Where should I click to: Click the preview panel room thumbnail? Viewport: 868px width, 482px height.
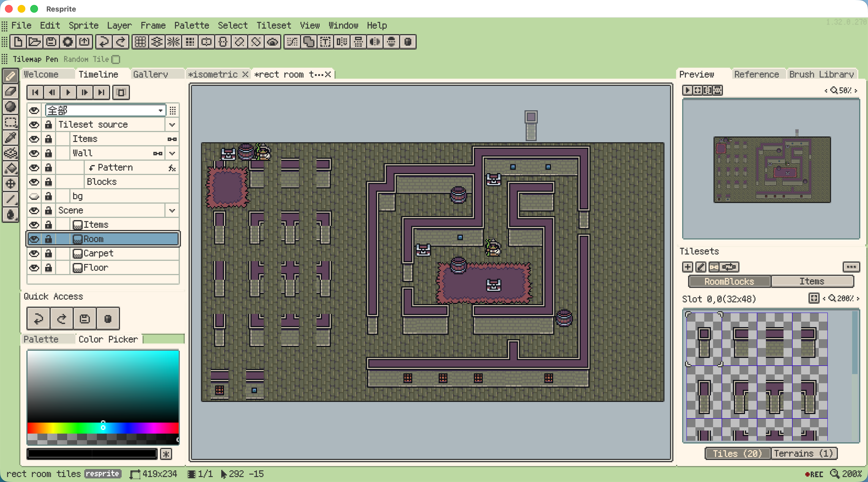(772, 169)
